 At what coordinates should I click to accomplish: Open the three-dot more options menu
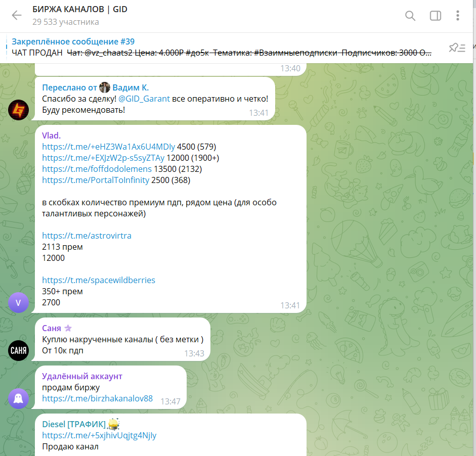click(x=457, y=16)
